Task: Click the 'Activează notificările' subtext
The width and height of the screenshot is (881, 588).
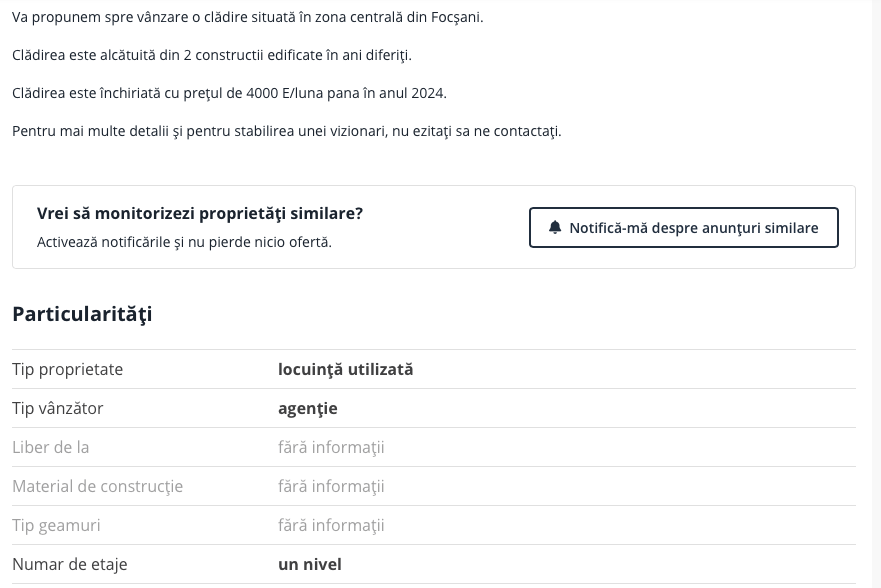Action: point(184,242)
